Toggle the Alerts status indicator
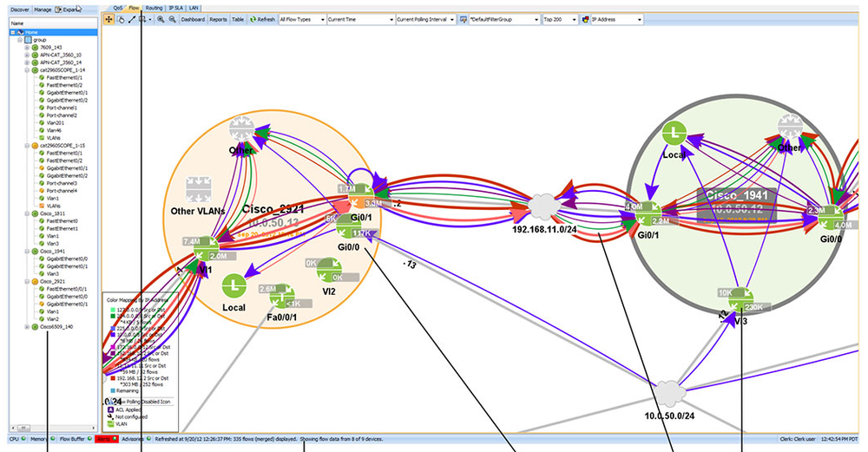Screen dimensions: 868x452 (106, 439)
